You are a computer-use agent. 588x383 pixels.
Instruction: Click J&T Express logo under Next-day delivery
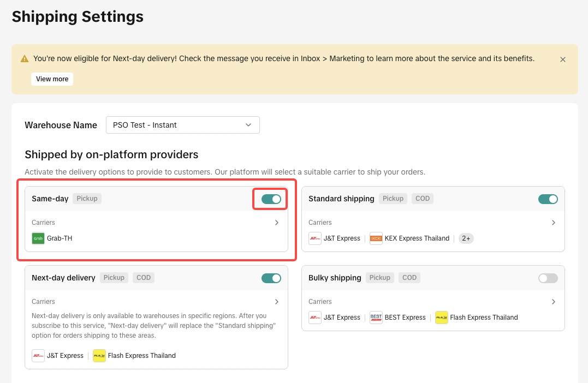pos(38,356)
